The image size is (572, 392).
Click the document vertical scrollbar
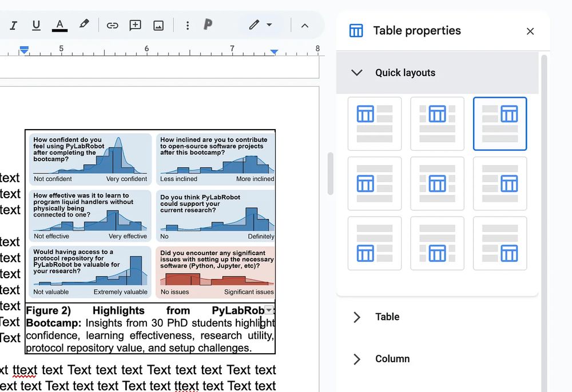point(331,173)
